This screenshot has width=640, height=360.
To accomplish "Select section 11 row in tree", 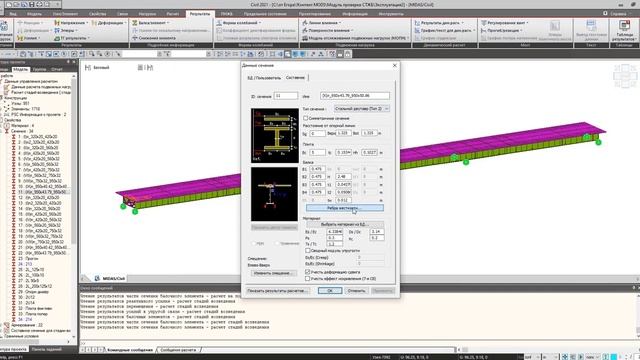I will (x=42, y=192).
